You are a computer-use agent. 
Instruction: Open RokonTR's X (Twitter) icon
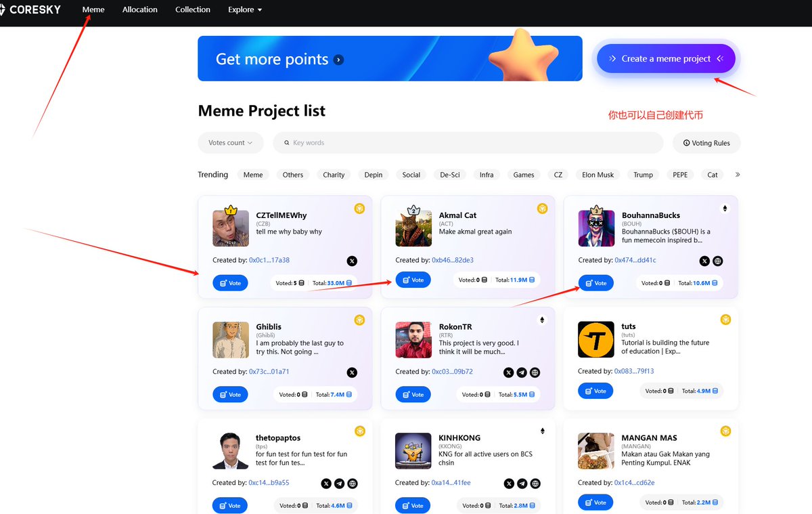pyautogui.click(x=509, y=372)
